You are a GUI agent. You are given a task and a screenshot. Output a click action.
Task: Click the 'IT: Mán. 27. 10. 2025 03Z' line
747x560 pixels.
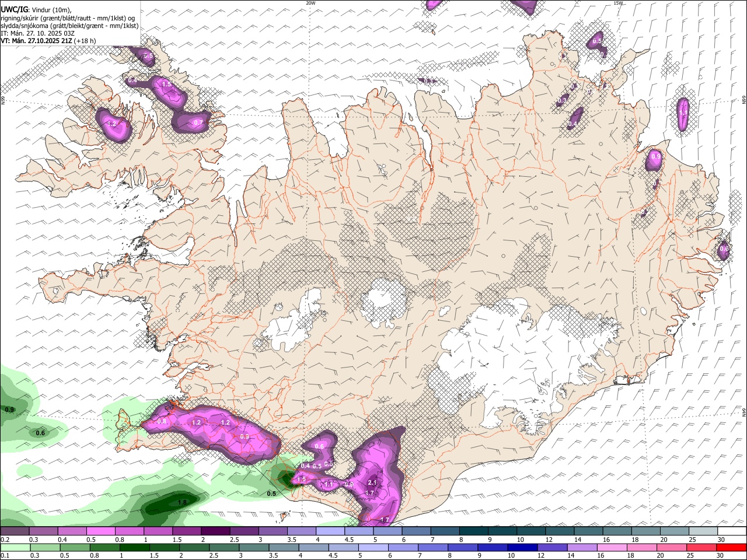37,33
